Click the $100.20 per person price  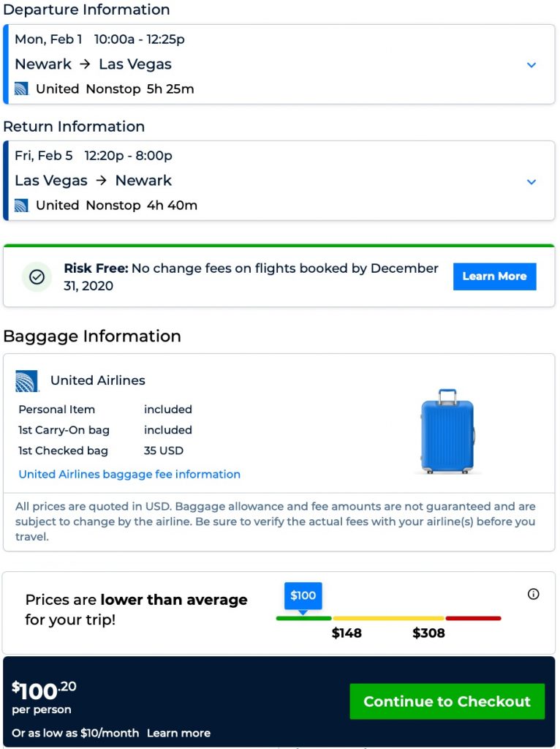44,691
